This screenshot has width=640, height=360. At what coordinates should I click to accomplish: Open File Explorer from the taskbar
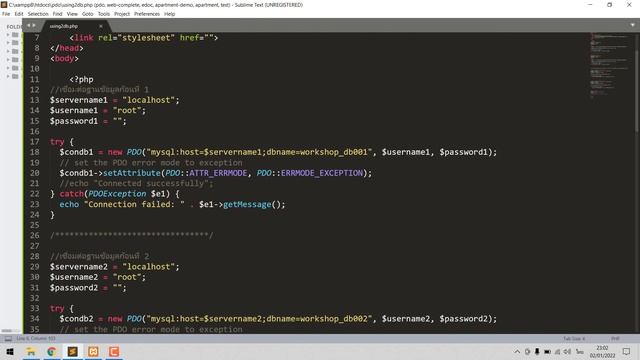coord(31,351)
